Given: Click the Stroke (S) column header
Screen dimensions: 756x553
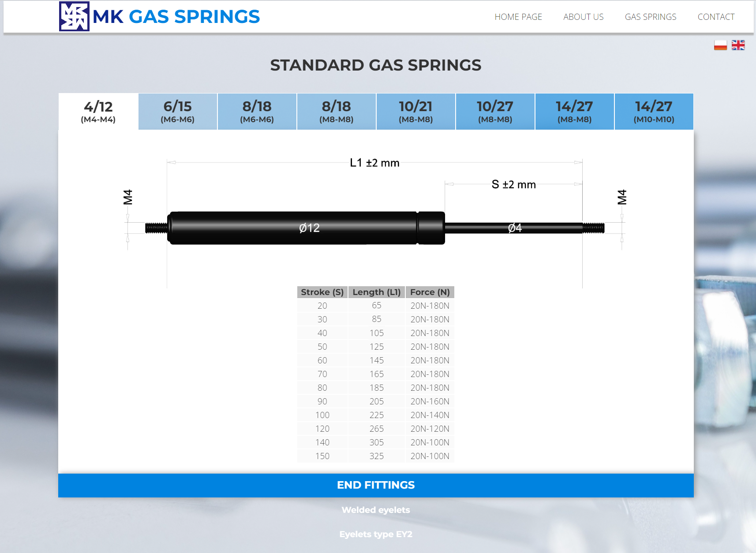Looking at the screenshot, I should point(322,292).
